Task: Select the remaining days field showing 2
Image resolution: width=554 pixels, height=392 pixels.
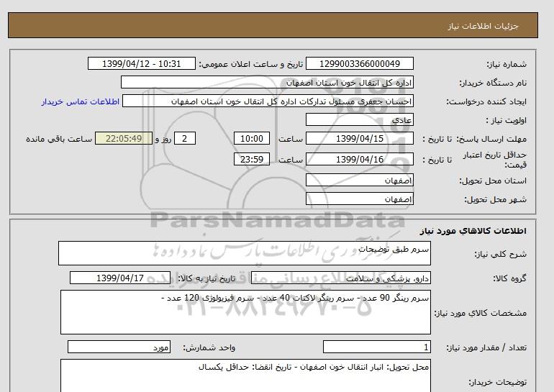Action: [184, 138]
